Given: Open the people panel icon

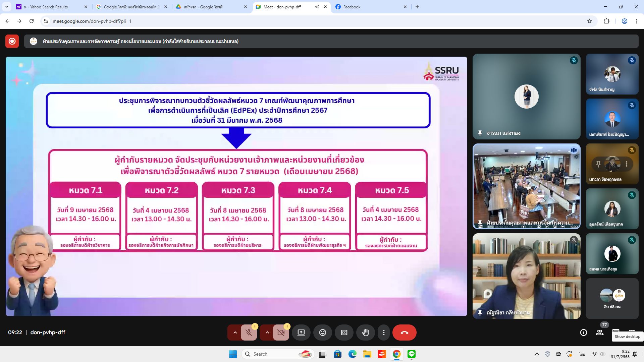Looking at the screenshot, I should (x=599, y=333).
